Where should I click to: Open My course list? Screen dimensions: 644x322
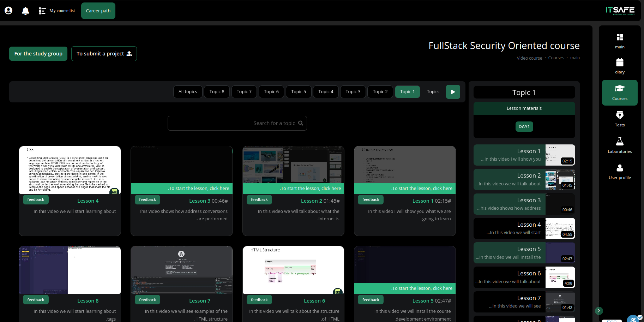point(57,11)
